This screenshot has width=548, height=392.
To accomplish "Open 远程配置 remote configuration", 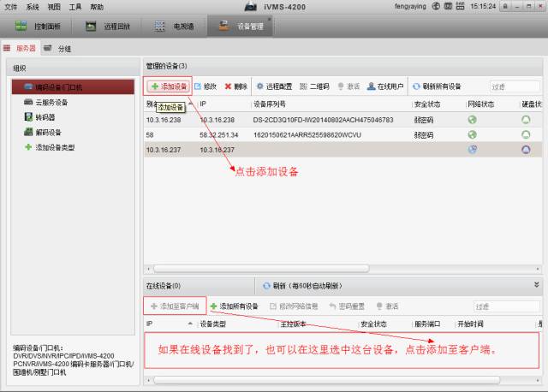I will tap(274, 86).
